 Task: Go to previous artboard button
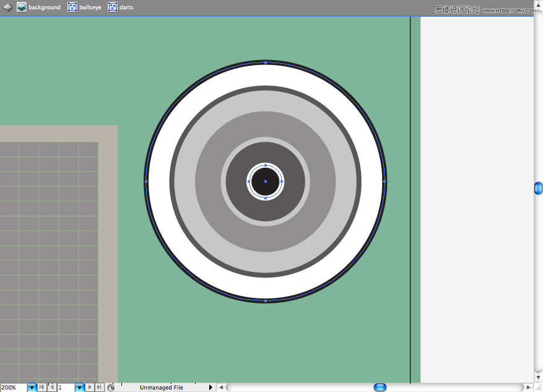pyautogui.click(x=52, y=387)
